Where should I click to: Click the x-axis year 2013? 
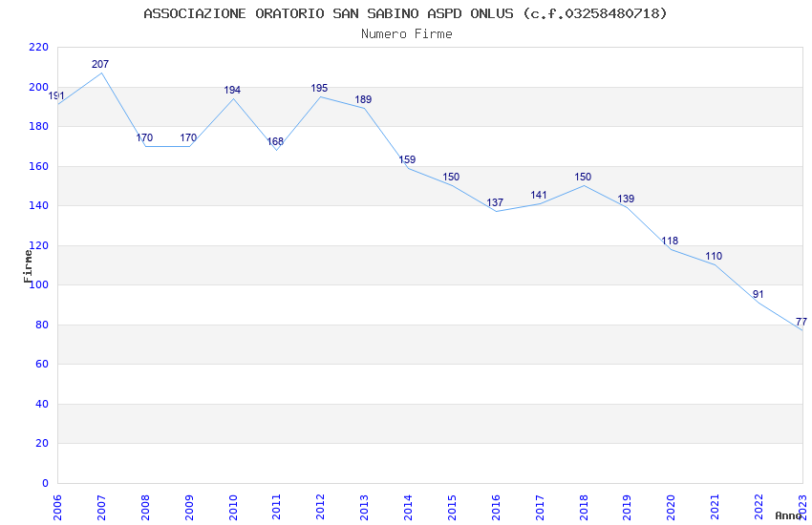[365, 507]
